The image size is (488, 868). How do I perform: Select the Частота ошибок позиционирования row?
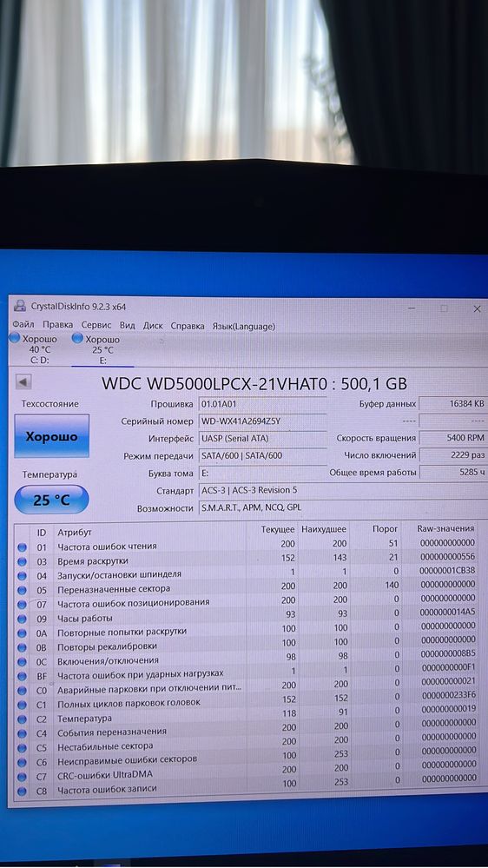247,601
